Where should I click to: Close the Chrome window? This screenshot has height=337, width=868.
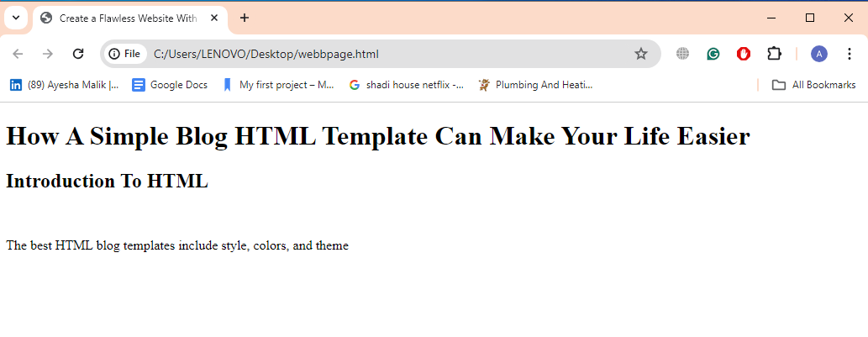[x=848, y=18]
